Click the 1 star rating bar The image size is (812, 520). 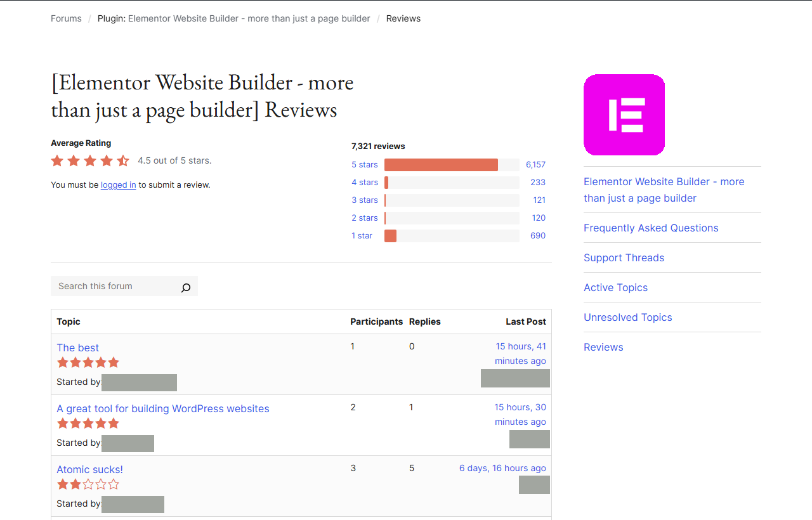point(452,236)
